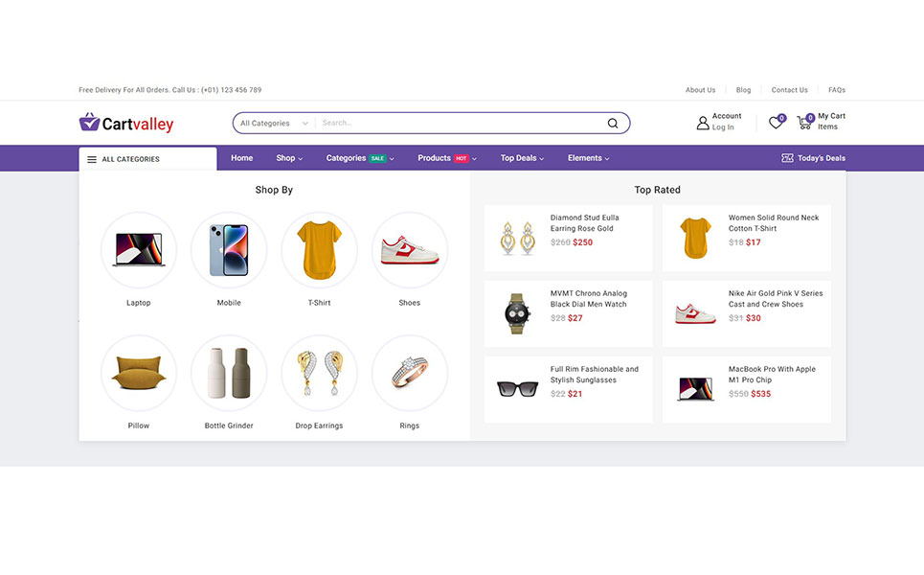This screenshot has width=924, height=575.
Task: Open the shopping cart icon
Action: click(804, 123)
